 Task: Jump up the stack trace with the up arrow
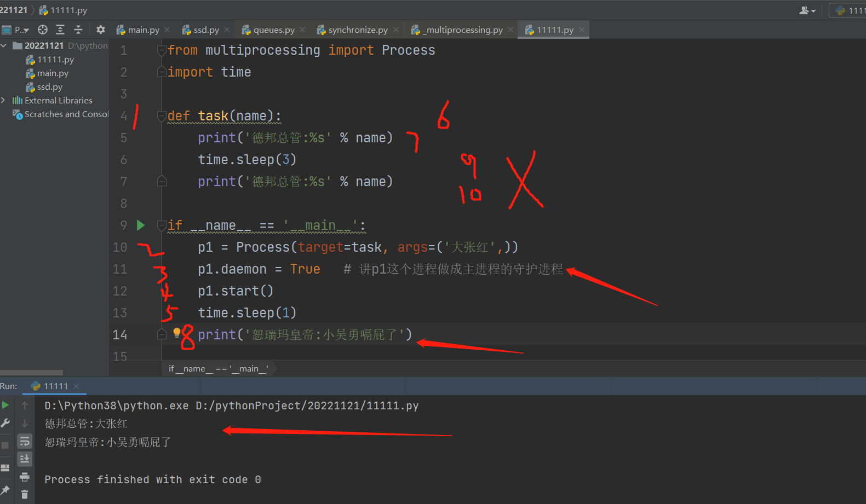coord(25,405)
